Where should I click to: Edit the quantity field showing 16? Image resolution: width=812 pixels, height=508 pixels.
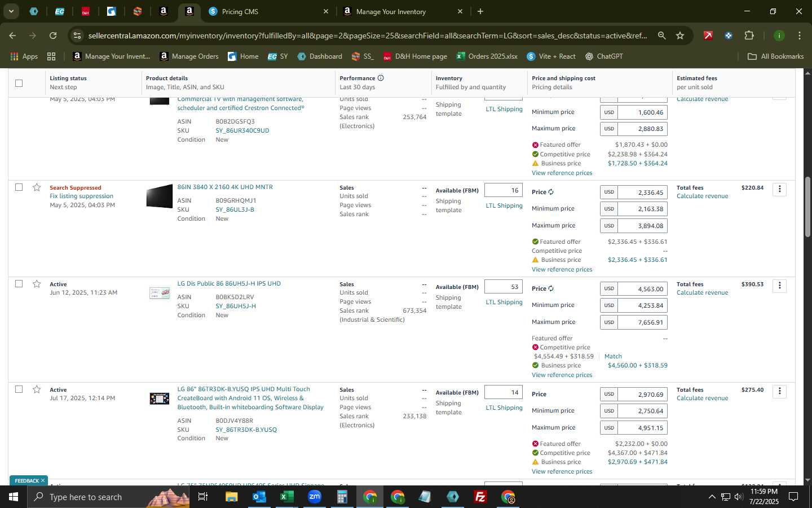pos(504,191)
